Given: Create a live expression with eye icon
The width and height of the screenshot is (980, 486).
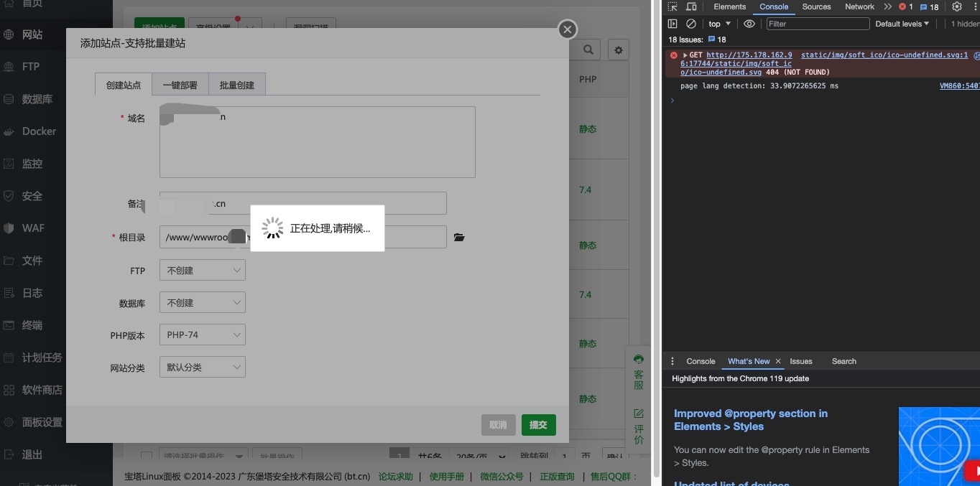Looking at the screenshot, I should tap(749, 24).
